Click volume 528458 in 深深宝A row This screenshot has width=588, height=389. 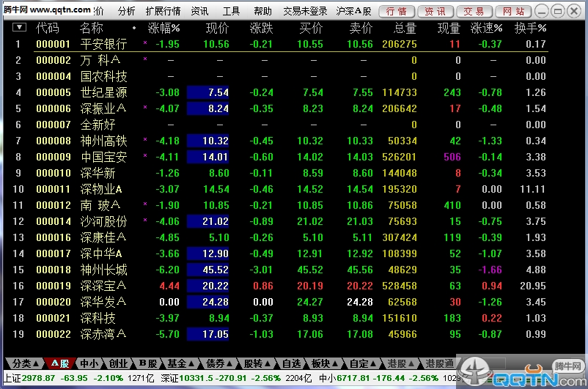tap(400, 286)
